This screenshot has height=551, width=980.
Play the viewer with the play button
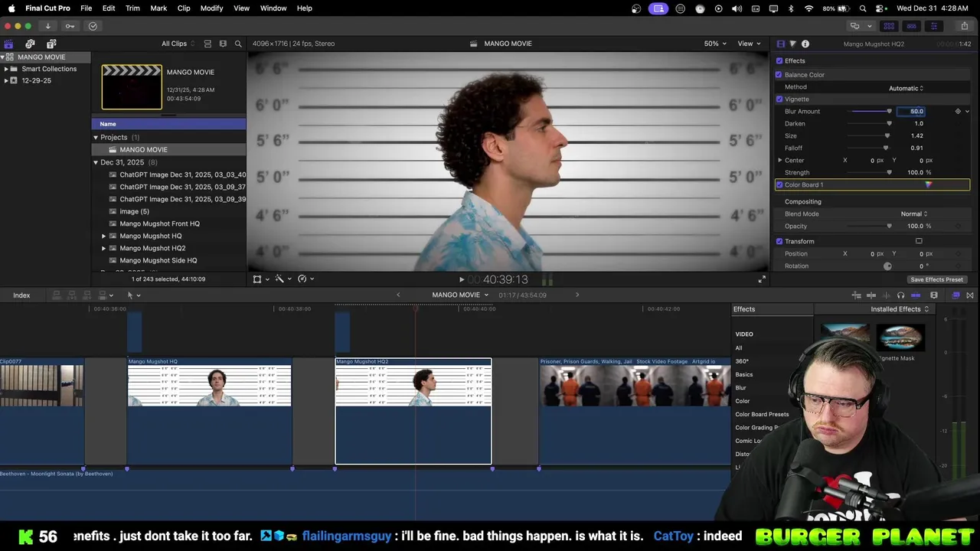pyautogui.click(x=461, y=280)
